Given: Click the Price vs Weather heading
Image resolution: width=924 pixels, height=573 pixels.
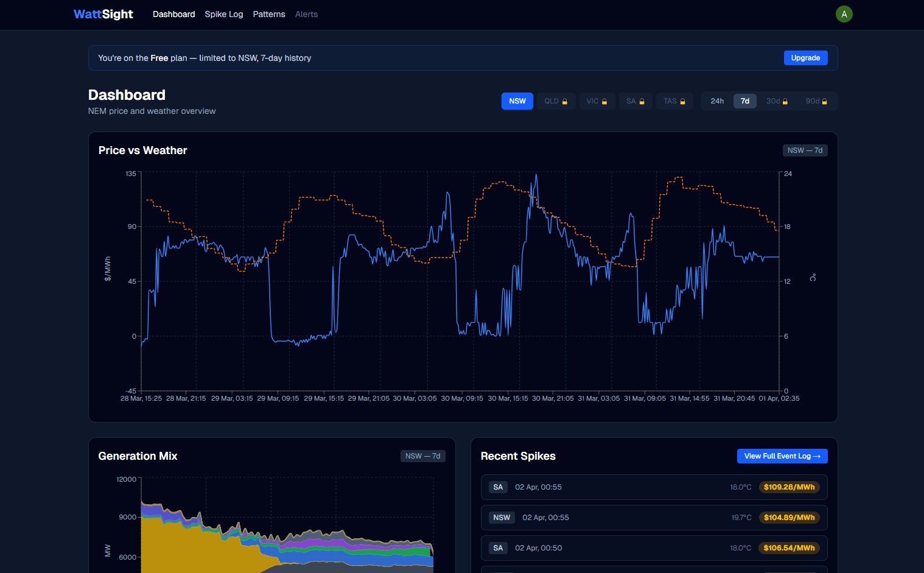Looking at the screenshot, I should (142, 150).
